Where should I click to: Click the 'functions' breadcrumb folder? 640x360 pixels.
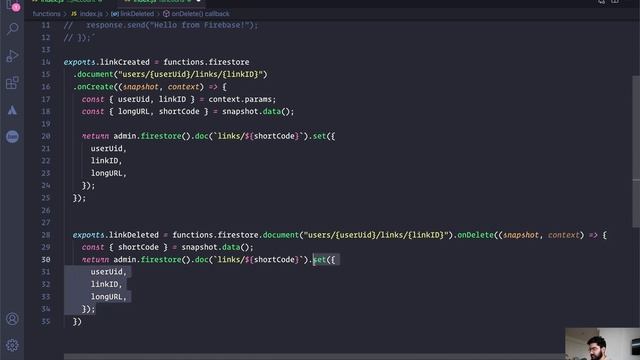click(47, 14)
